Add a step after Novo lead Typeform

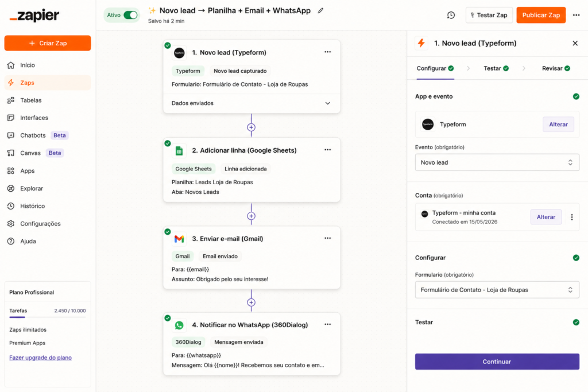[x=252, y=127]
